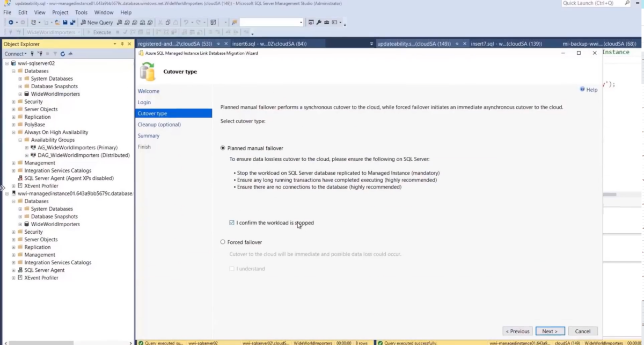Image resolution: width=644 pixels, height=345 pixels.
Task: Click the I understand checkbox
Action: tap(232, 269)
